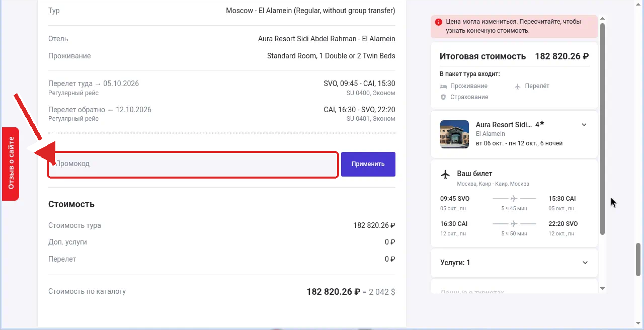Click the Moscow - El Alamein tour name
Viewport: 644px width, 330px height.
pos(310,11)
